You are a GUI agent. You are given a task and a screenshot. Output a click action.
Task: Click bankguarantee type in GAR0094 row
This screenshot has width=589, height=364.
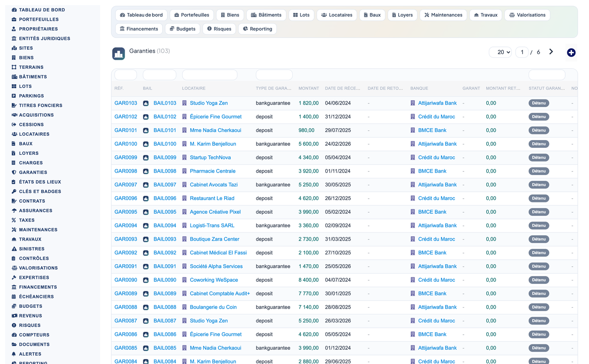(x=273, y=226)
